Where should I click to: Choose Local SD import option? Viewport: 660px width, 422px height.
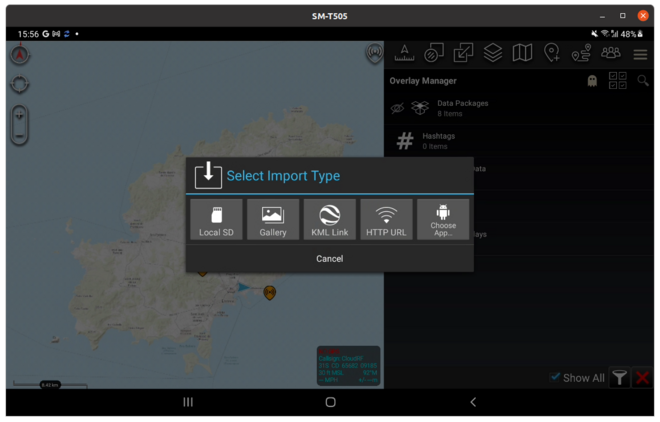[216, 220]
